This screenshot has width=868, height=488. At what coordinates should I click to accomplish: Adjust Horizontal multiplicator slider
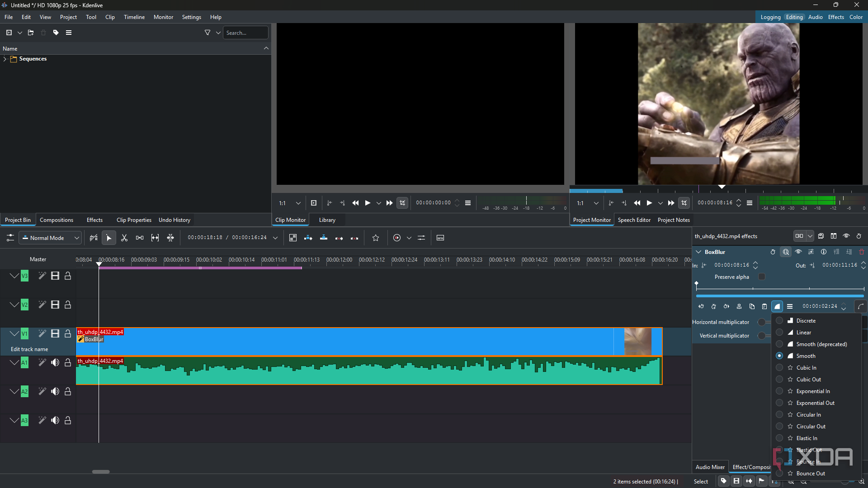coord(765,322)
